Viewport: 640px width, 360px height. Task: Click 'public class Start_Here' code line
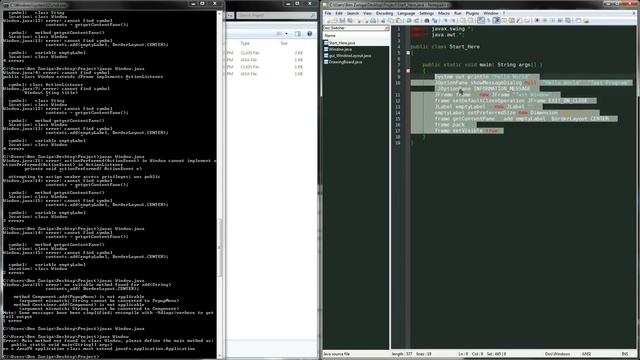[x=445, y=47]
